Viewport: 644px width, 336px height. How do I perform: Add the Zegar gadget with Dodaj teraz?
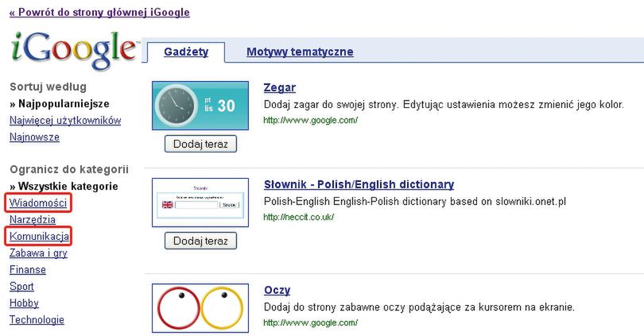tap(200, 144)
